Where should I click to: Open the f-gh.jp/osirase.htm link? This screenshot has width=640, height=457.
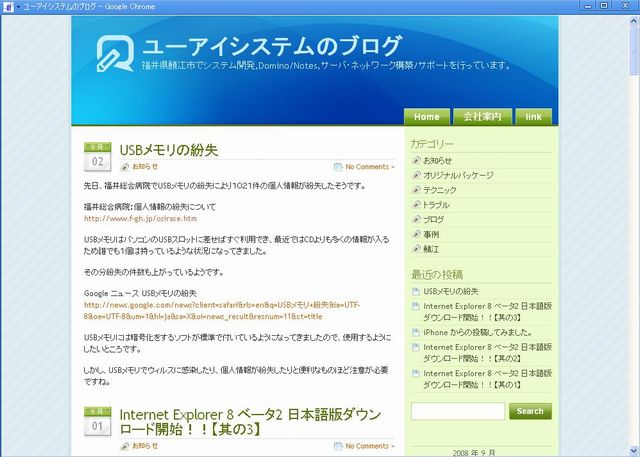(x=140, y=218)
